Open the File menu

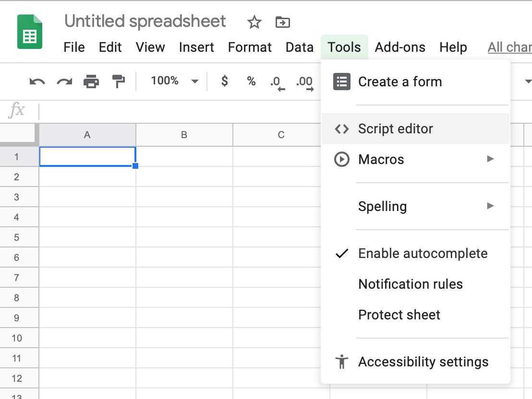coord(74,47)
